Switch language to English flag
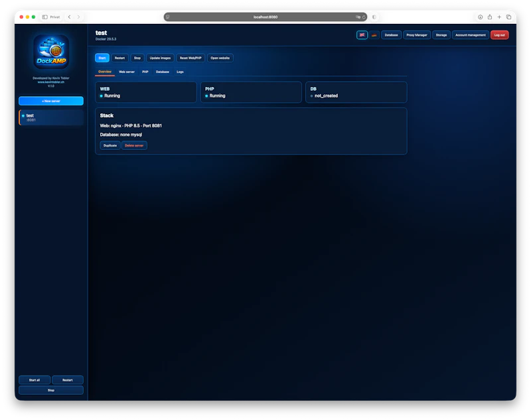Screen dimensions: 531x420 click(362, 35)
